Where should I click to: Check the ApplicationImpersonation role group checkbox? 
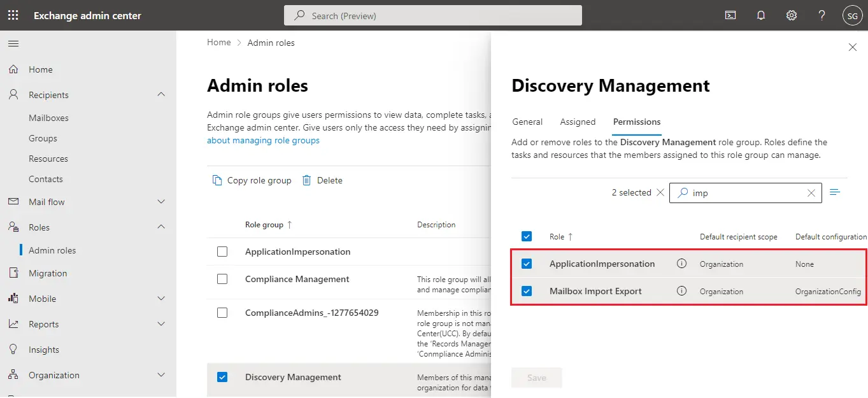[x=222, y=252]
